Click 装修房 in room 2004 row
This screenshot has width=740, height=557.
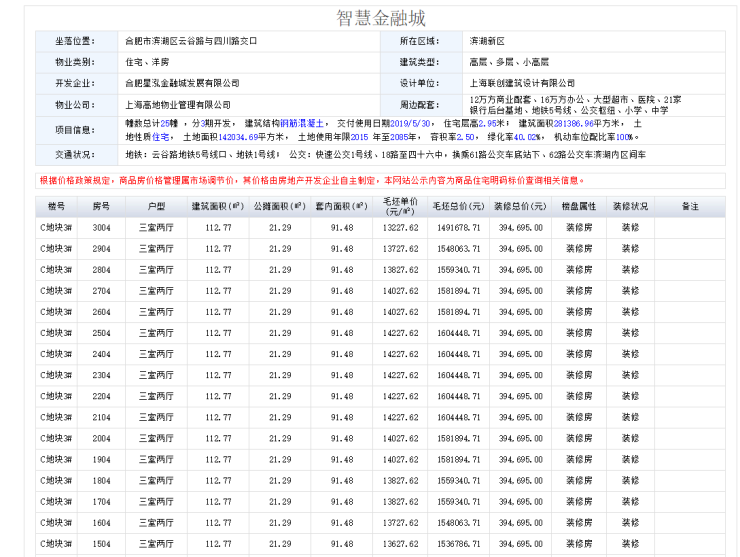[x=579, y=439]
